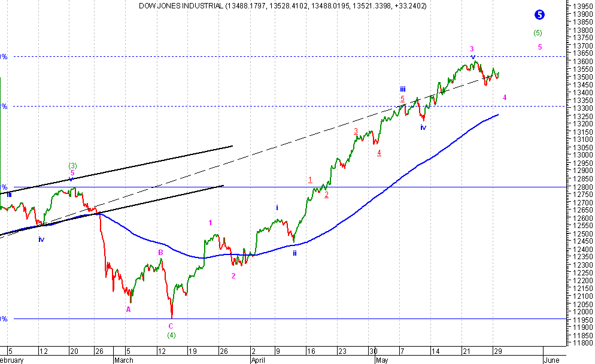Viewport: 595px width, 364px height.
Task: Click the red underlined 3 wave label
Action: (x=356, y=131)
